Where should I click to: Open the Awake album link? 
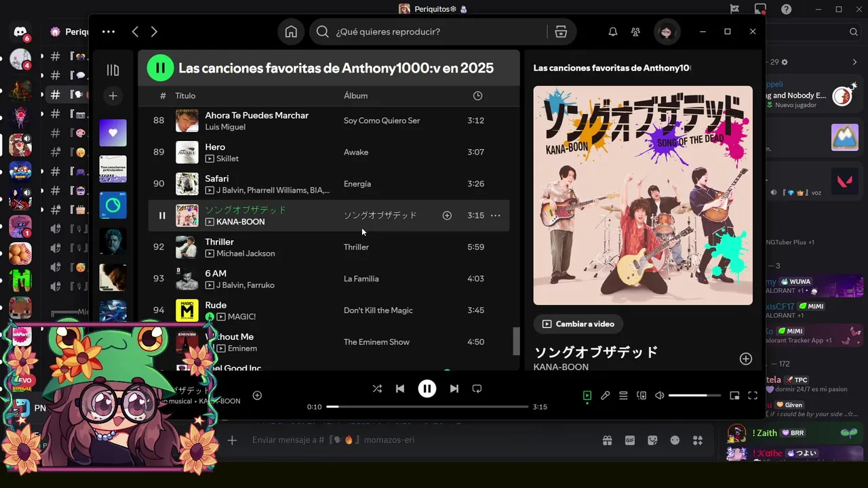[356, 152]
